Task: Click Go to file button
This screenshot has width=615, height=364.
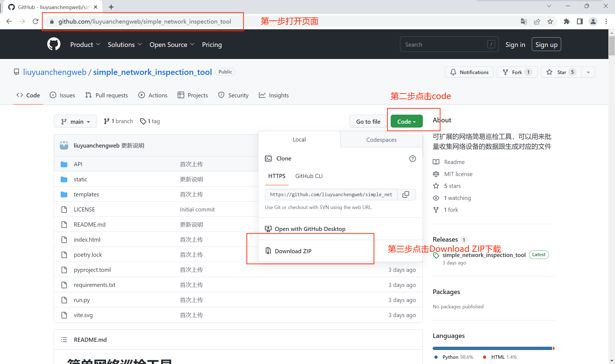Action: click(x=368, y=121)
